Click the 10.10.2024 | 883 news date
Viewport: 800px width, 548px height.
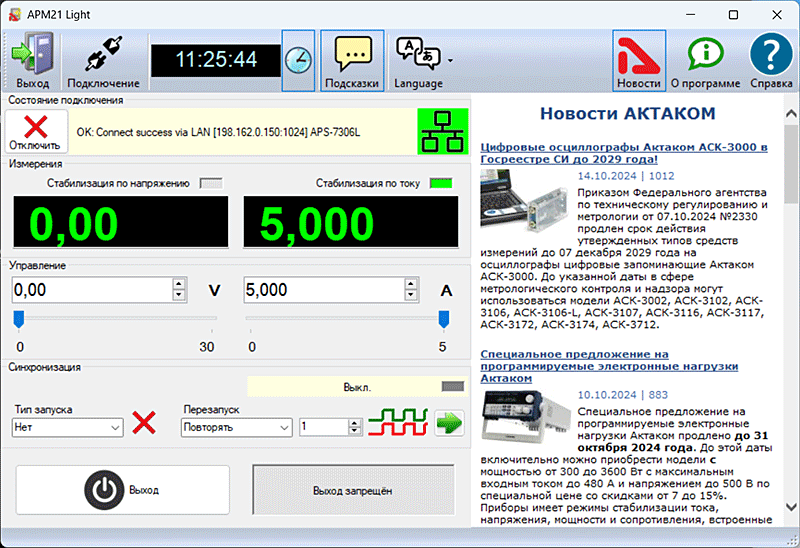[x=622, y=395]
